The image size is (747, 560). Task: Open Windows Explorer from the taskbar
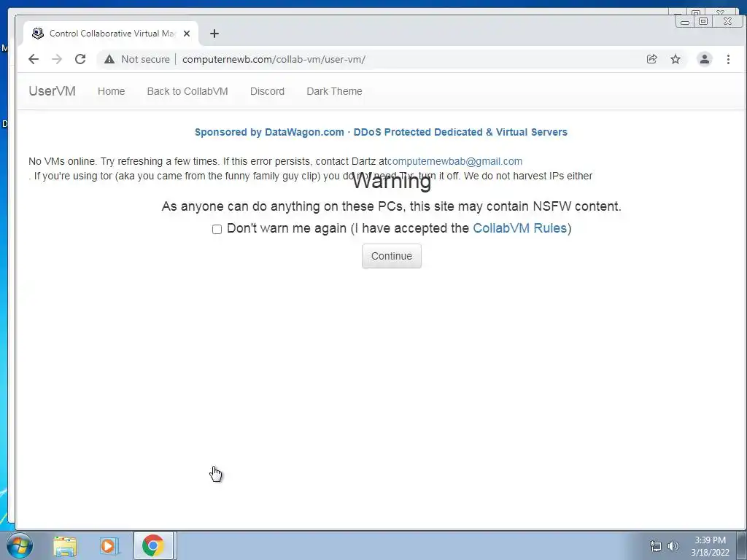pos(65,545)
